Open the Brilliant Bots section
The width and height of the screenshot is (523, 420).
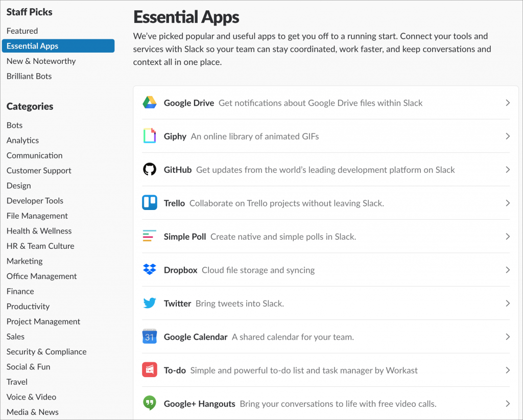tap(29, 76)
